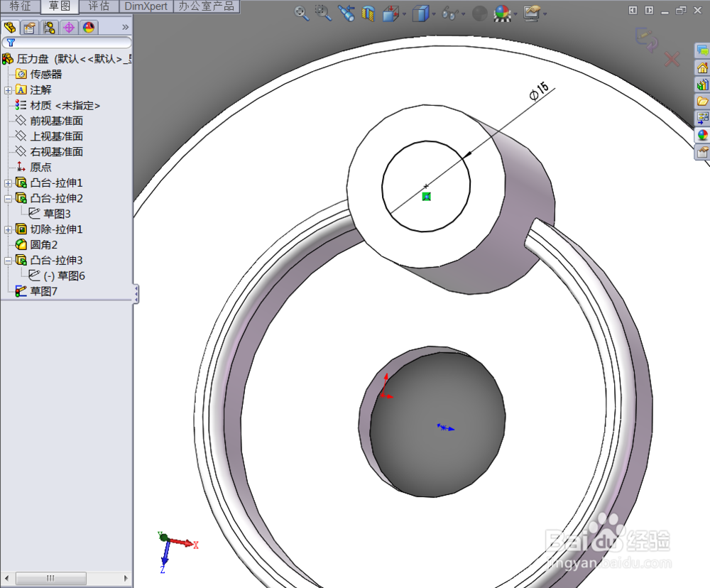Open the DimXpert tab
Screen dimensions: 710x588
point(146,6)
